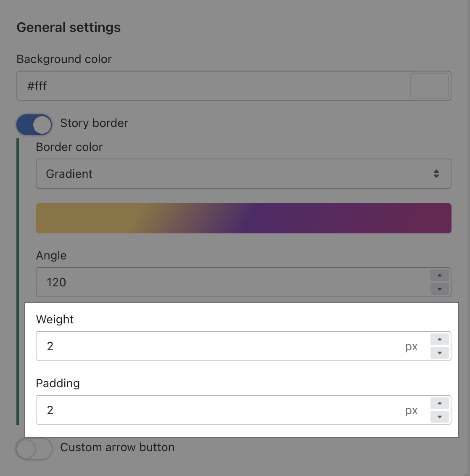Click the "Story border" label text
The height and width of the screenshot is (476, 470).
[94, 123]
